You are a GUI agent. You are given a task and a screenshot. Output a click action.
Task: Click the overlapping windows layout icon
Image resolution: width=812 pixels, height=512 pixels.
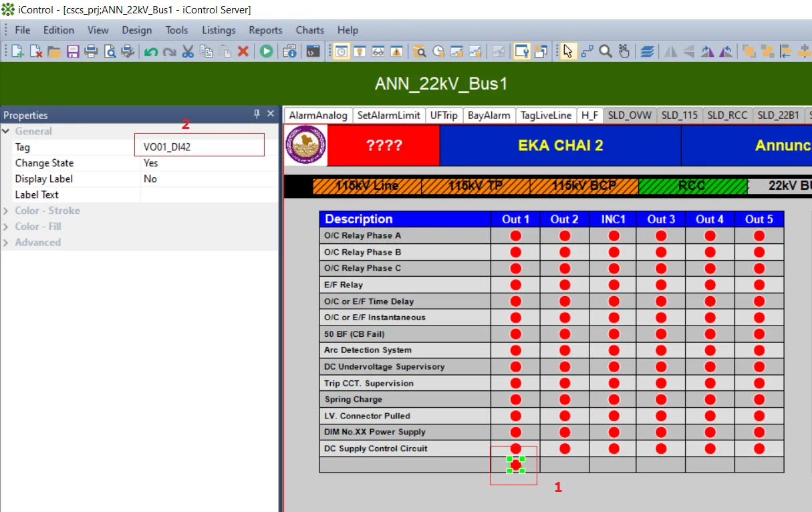coord(540,51)
